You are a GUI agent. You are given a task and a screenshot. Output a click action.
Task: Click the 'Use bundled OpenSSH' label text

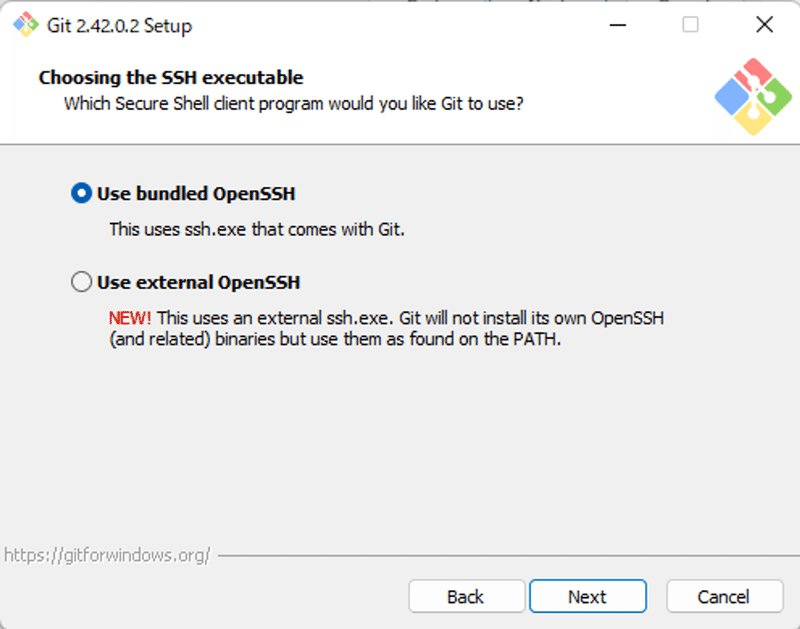coord(196,194)
